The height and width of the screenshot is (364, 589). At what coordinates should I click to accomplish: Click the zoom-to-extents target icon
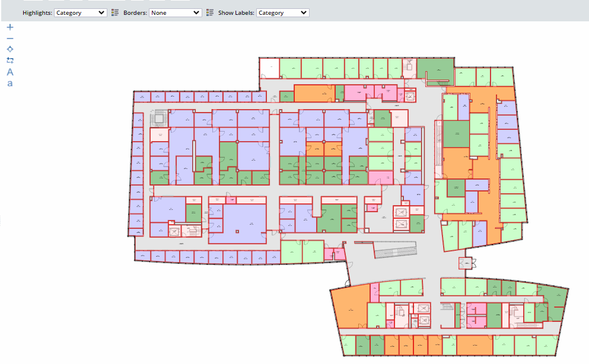coord(10,49)
